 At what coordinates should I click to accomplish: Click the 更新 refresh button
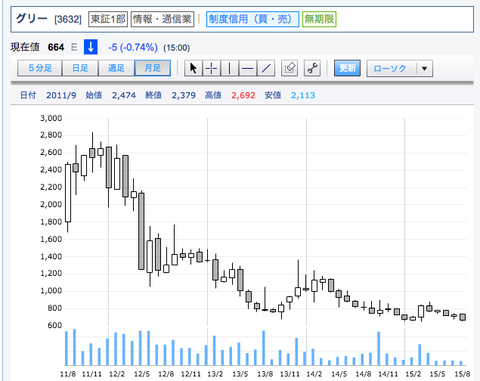(x=347, y=68)
